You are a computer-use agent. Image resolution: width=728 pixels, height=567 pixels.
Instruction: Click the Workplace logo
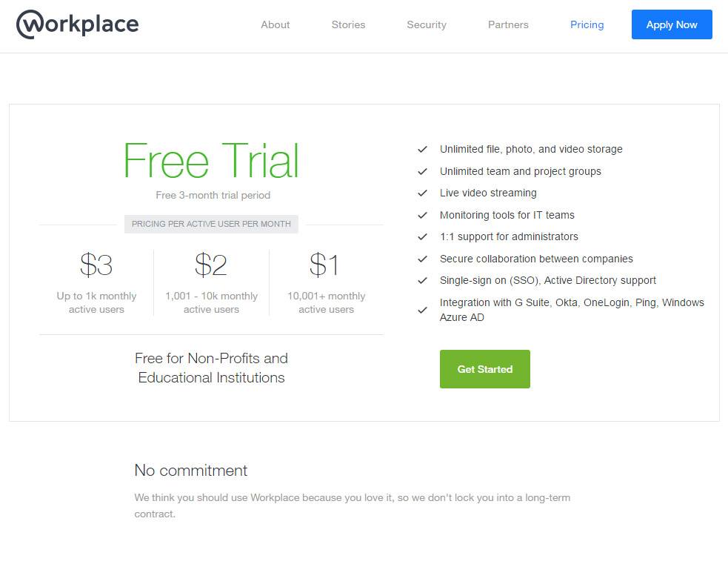tap(77, 24)
